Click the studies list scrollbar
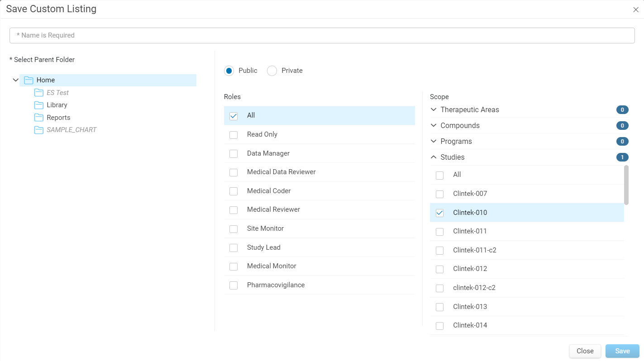This screenshot has height=361, width=644. coord(626,185)
